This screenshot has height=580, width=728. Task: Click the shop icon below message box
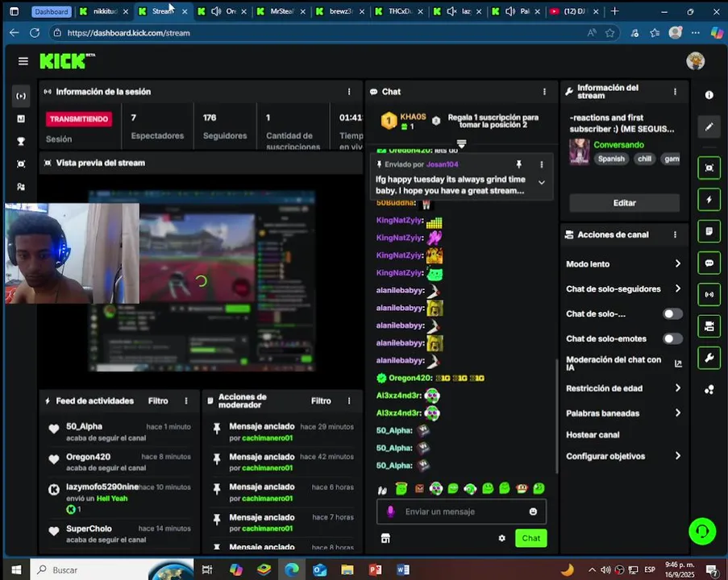coord(385,538)
